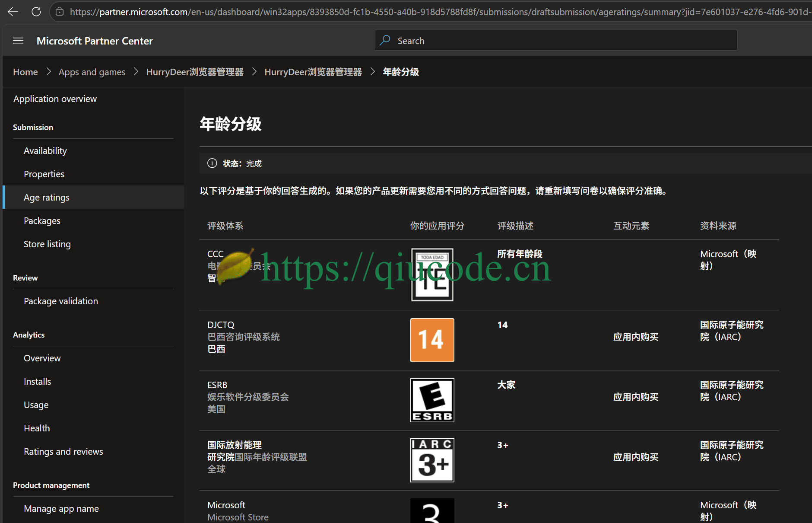812x523 pixels.
Task: Open Manage app name
Action: click(61, 508)
